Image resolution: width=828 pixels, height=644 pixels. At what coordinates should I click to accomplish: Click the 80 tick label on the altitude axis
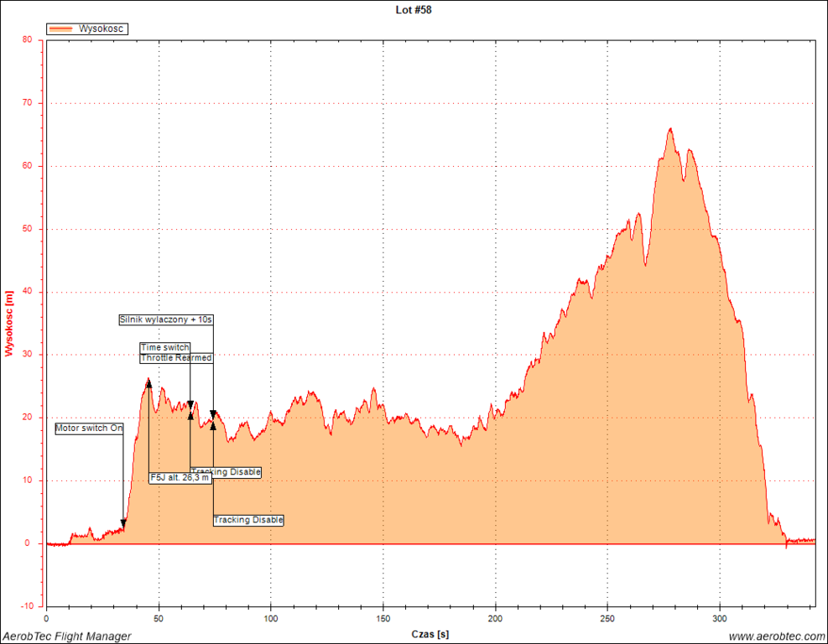(x=27, y=39)
